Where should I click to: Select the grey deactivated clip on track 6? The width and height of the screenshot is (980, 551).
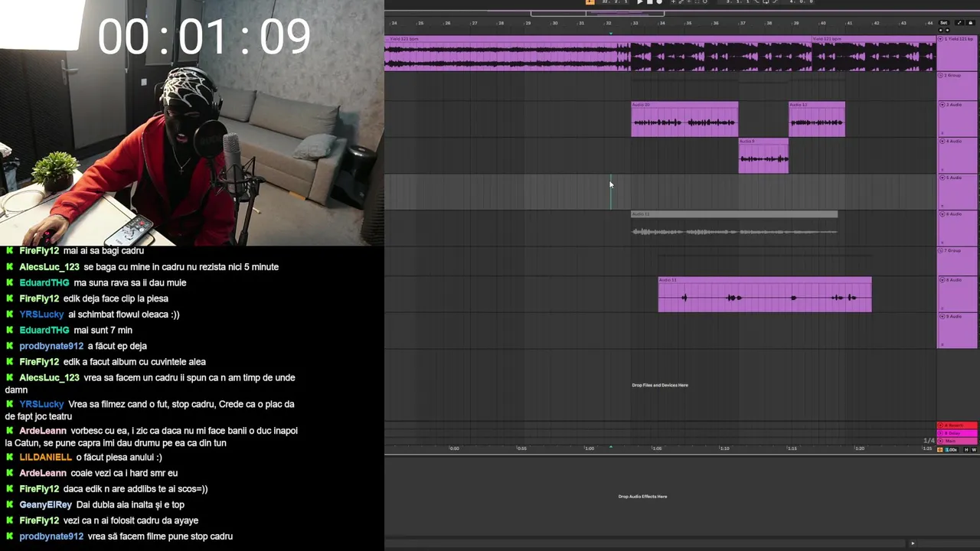pos(734,227)
